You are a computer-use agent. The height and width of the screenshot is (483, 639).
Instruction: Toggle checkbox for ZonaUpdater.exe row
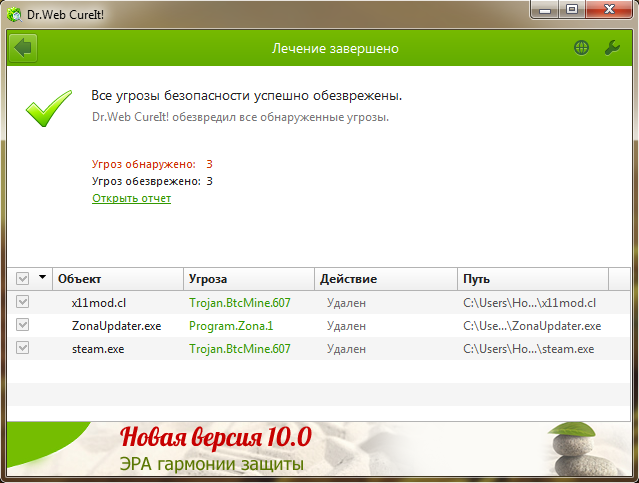point(22,325)
